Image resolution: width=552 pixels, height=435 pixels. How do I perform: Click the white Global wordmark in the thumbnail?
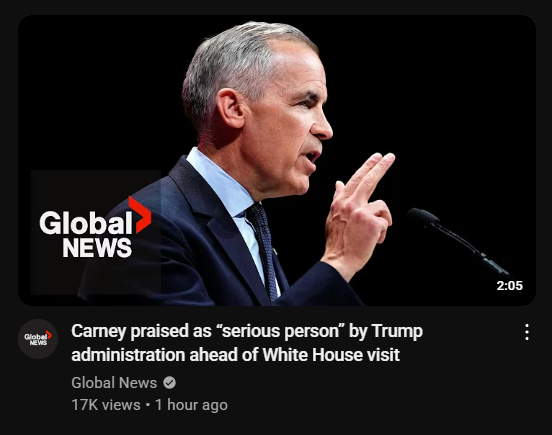point(86,222)
